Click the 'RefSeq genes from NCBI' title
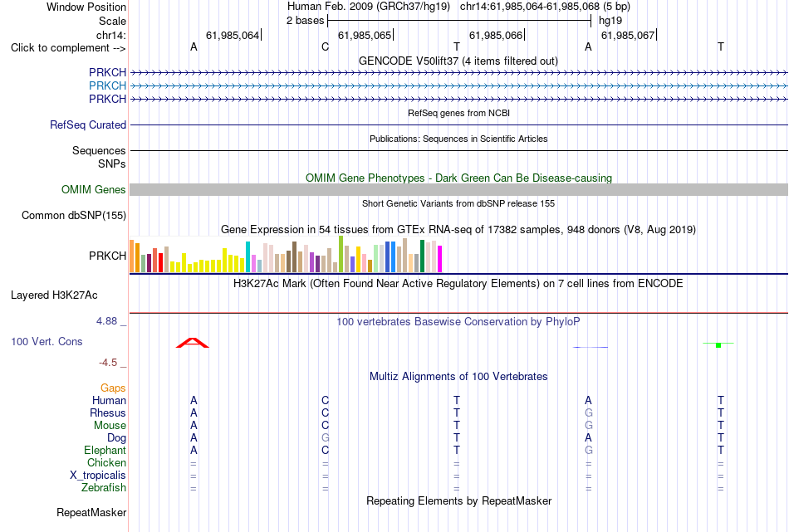The height and width of the screenshot is (532, 789). [x=458, y=113]
